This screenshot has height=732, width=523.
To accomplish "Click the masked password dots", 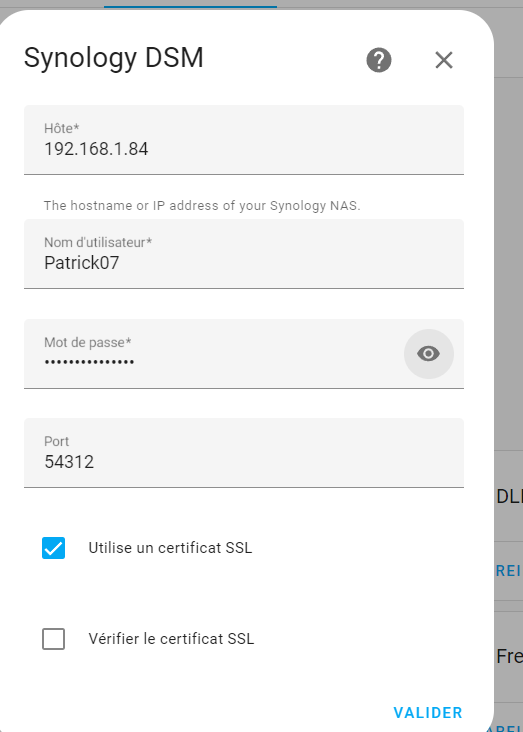I will pos(89,362).
